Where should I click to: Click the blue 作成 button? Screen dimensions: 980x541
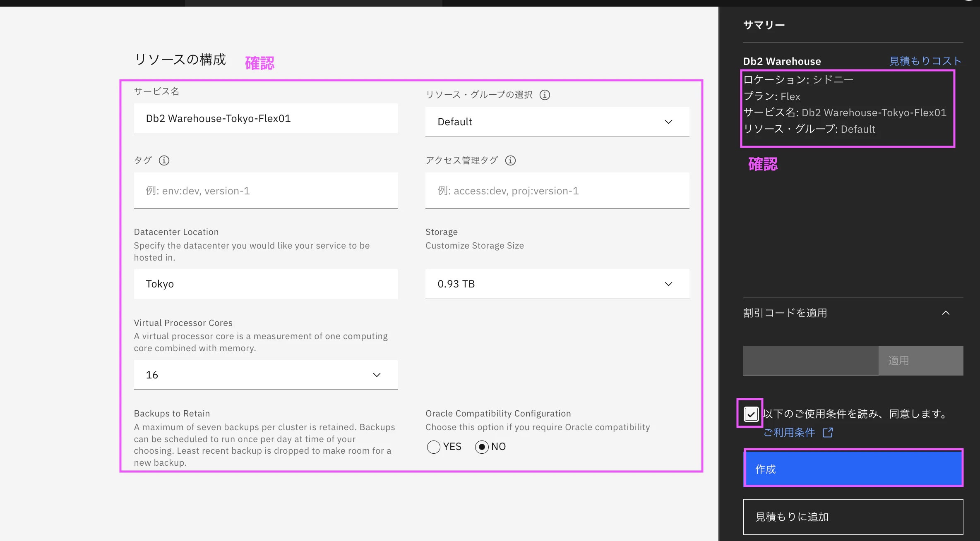[x=853, y=469]
